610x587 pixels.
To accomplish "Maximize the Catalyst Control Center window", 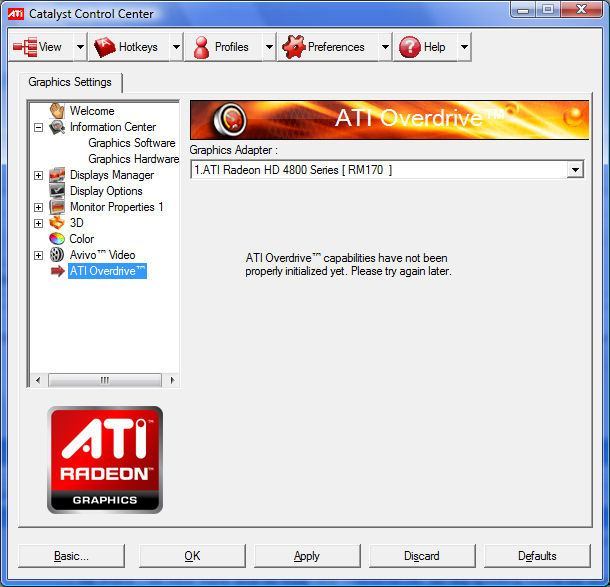I will [548, 10].
